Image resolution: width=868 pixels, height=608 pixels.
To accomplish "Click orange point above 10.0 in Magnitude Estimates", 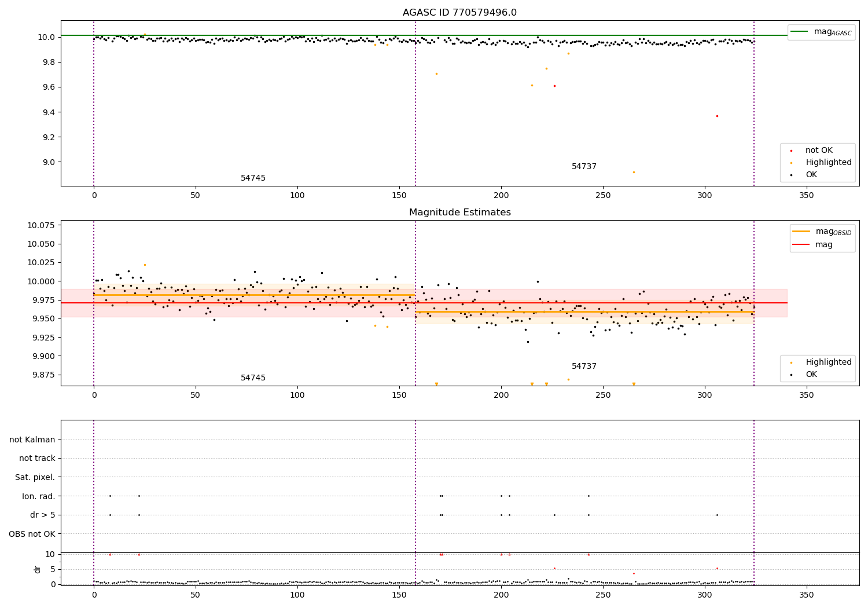I will coord(145,265).
